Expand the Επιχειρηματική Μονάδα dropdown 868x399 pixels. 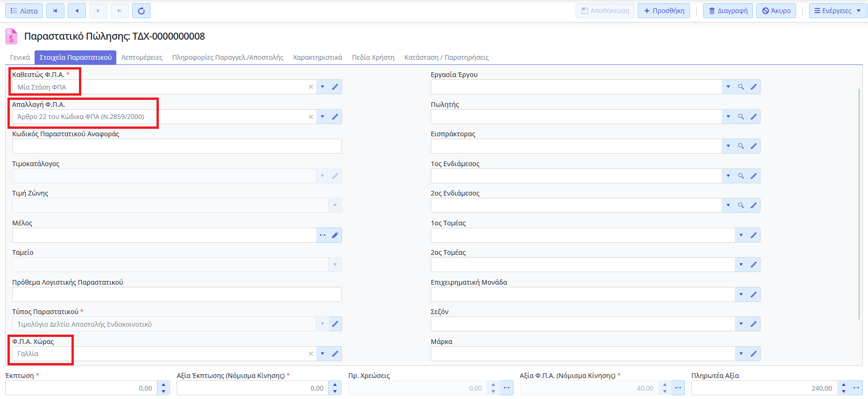click(x=741, y=294)
